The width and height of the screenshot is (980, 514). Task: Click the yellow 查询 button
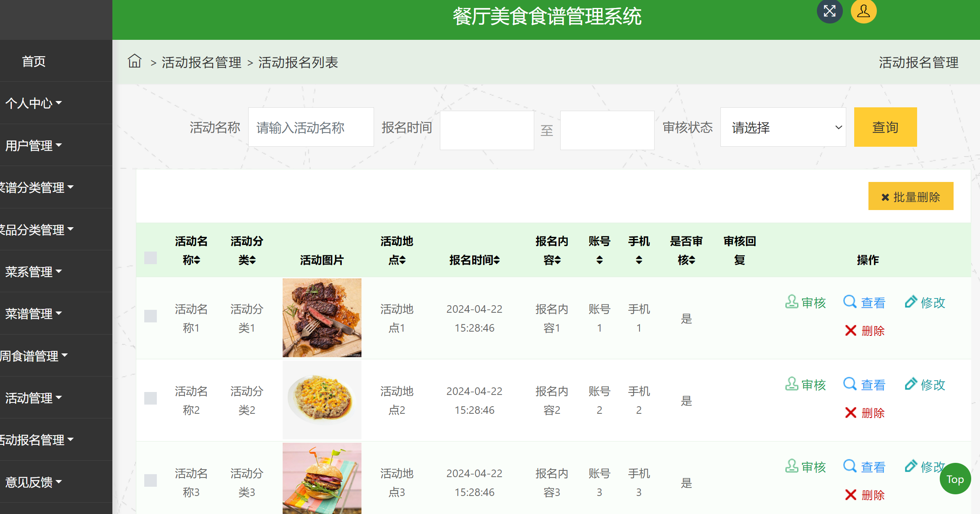point(885,127)
